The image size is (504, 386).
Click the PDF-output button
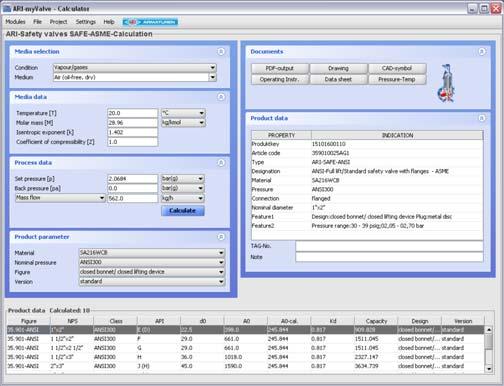coord(280,68)
